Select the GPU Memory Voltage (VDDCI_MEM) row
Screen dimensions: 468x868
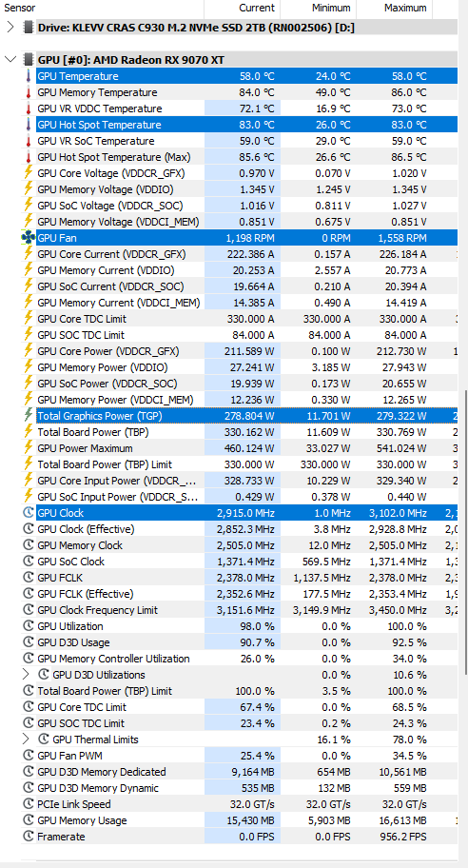tap(247, 222)
